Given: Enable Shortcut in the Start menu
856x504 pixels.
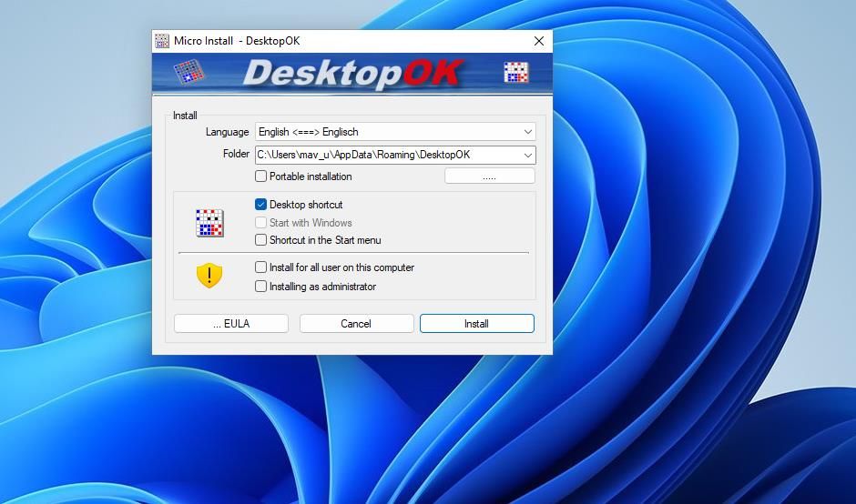Looking at the screenshot, I should pyautogui.click(x=261, y=240).
